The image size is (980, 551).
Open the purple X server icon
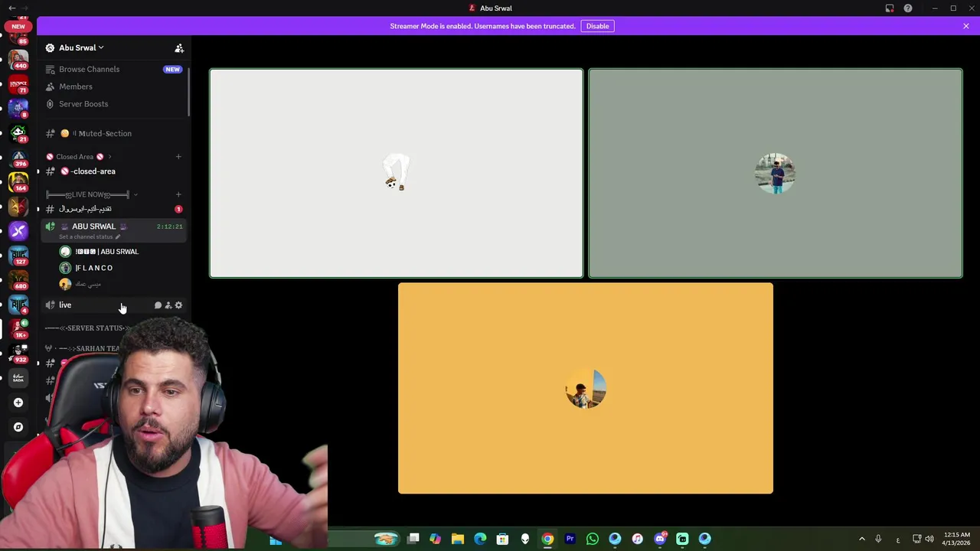coord(18,230)
